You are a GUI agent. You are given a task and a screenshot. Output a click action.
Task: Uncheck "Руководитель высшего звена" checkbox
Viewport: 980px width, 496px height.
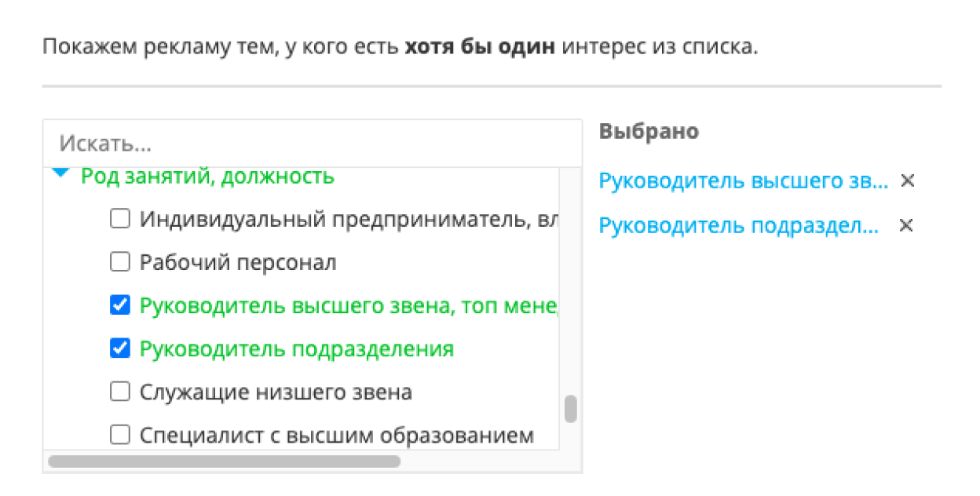pos(119,306)
